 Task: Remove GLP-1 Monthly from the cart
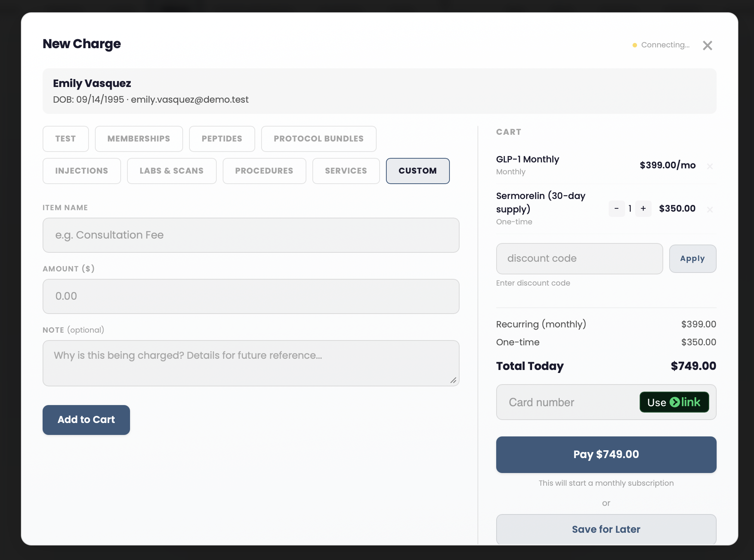pyautogui.click(x=711, y=166)
